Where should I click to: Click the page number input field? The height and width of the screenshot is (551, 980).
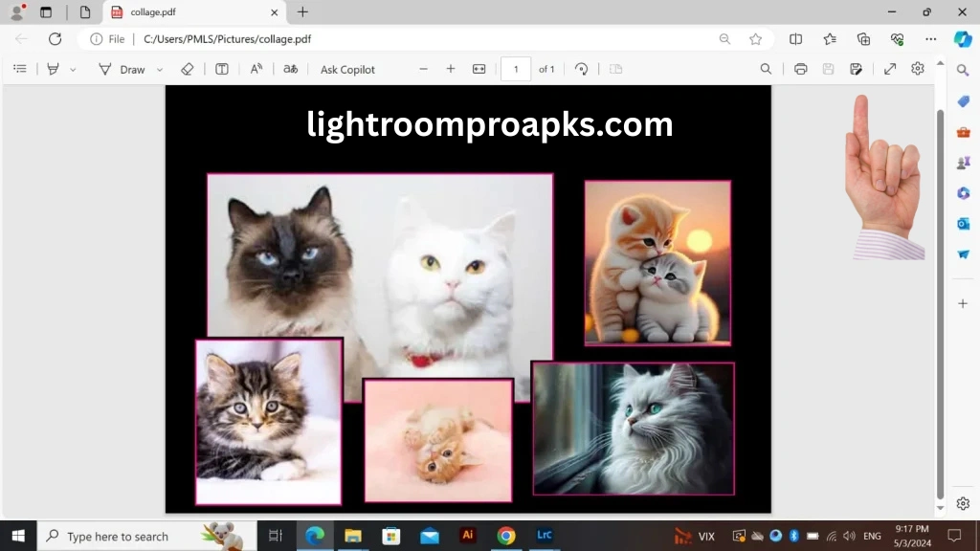pos(515,69)
